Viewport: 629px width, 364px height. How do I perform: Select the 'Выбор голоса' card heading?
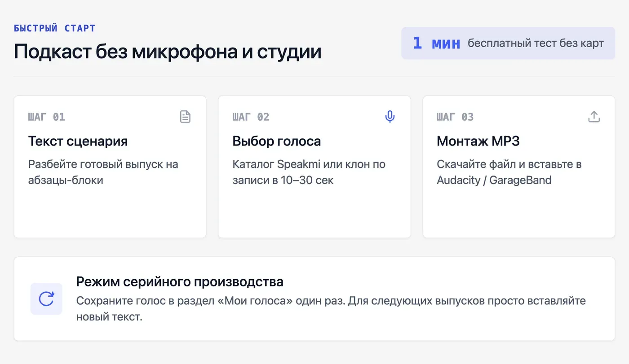(277, 141)
